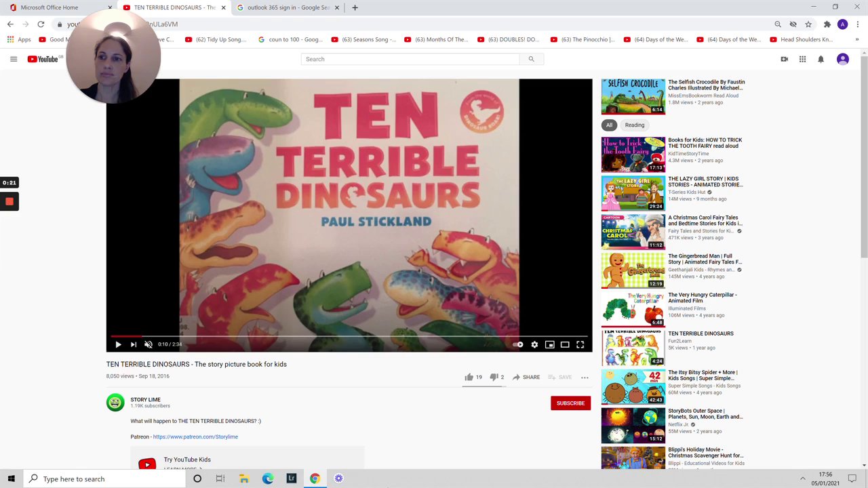Expand the bookmarks overflow chevron
Image resolution: width=868 pixels, height=488 pixels.
pyautogui.click(x=856, y=39)
